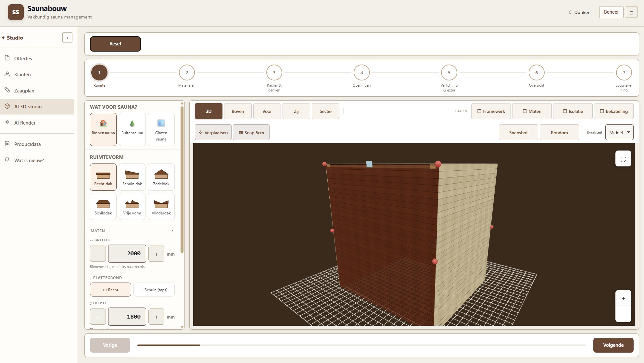Click the SS Saunabouw logo icon

pyautogui.click(x=16, y=12)
